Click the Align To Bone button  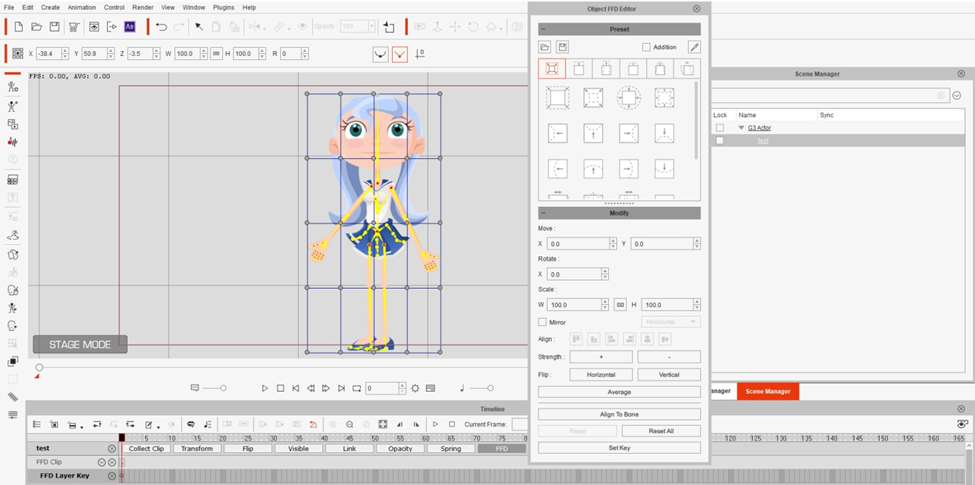point(619,414)
